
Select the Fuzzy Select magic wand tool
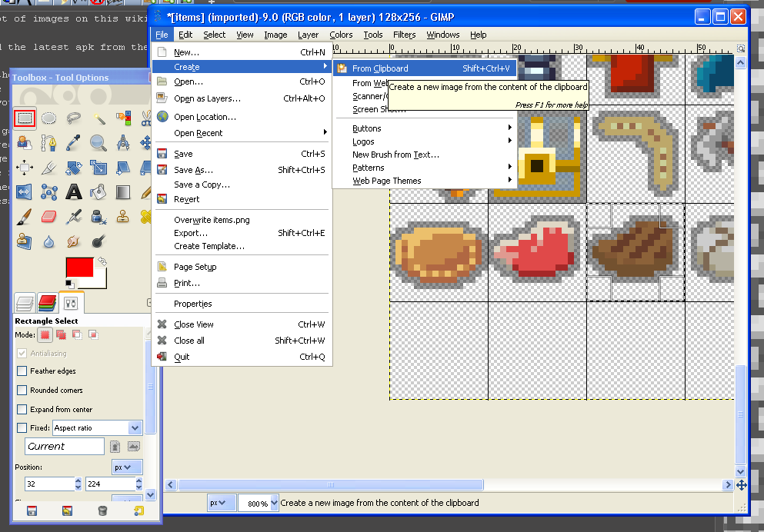98,118
